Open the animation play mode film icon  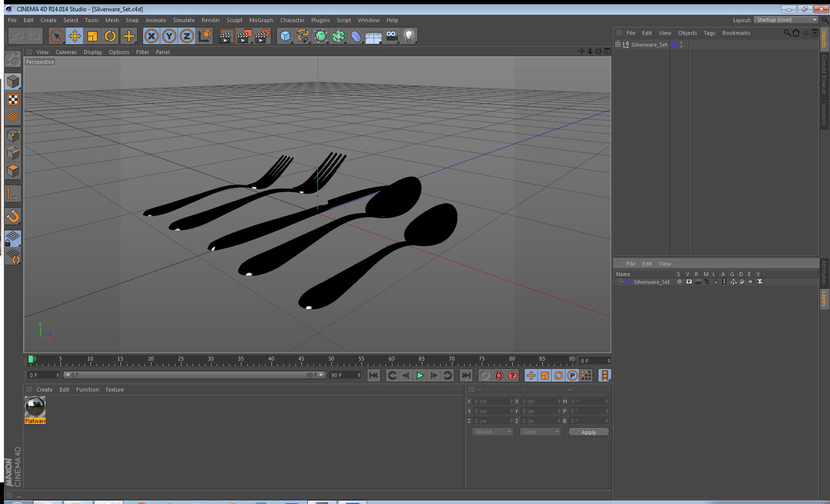(x=605, y=375)
